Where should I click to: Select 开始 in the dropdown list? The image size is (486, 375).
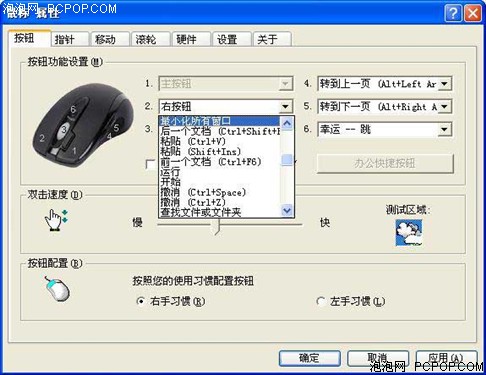[x=220, y=182]
